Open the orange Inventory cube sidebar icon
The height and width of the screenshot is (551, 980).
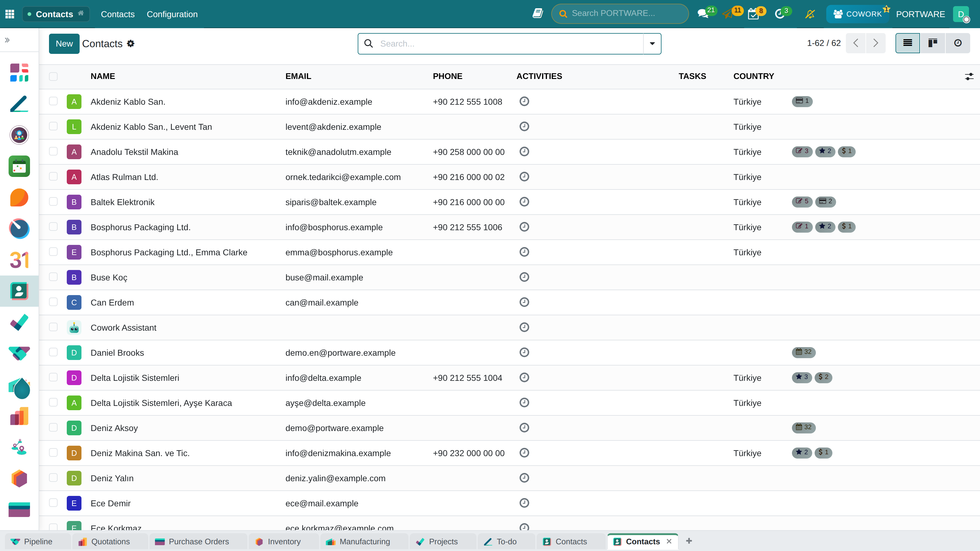pos(19,478)
